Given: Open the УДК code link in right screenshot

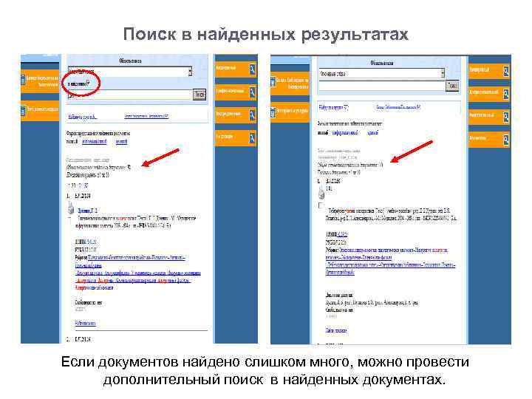Looking at the screenshot, I should click(x=342, y=234).
